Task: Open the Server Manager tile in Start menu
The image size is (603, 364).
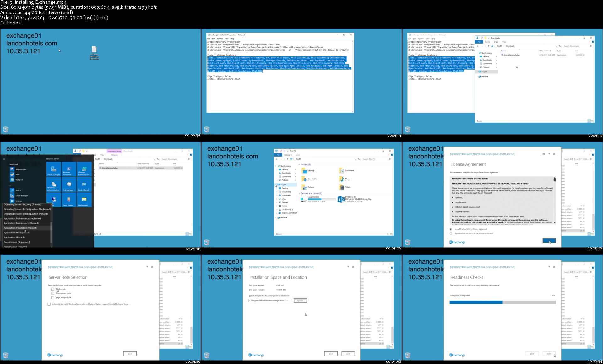Action: point(54,169)
